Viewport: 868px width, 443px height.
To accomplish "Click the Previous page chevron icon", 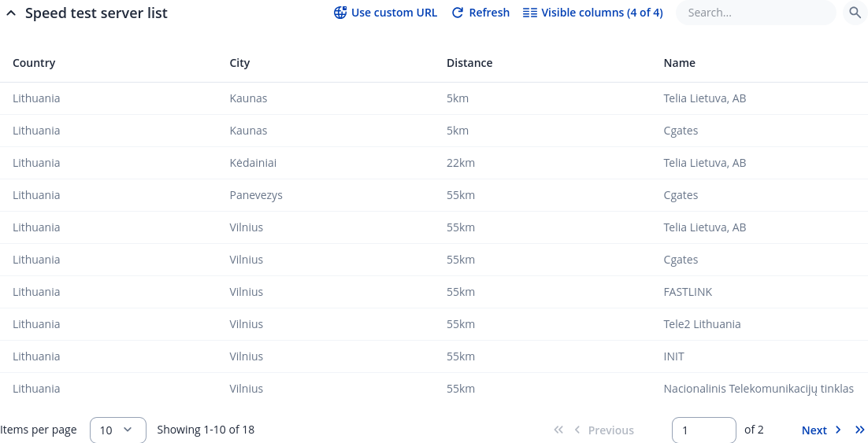I will [x=577, y=430].
